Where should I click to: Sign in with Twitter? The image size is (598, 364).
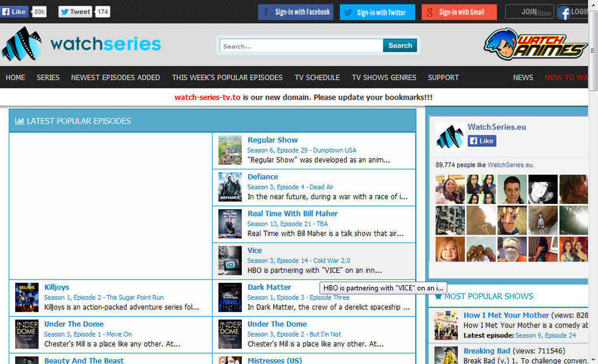(x=377, y=12)
